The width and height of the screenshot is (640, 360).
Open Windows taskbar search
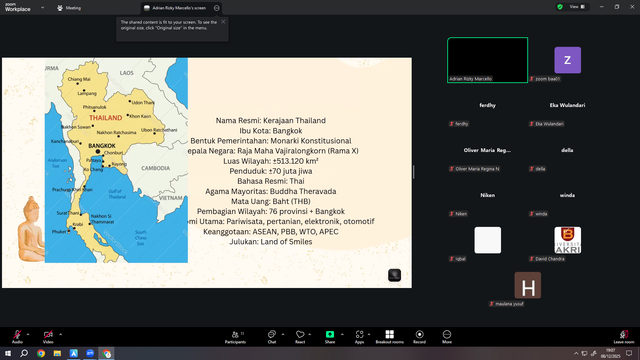[x=24, y=353]
